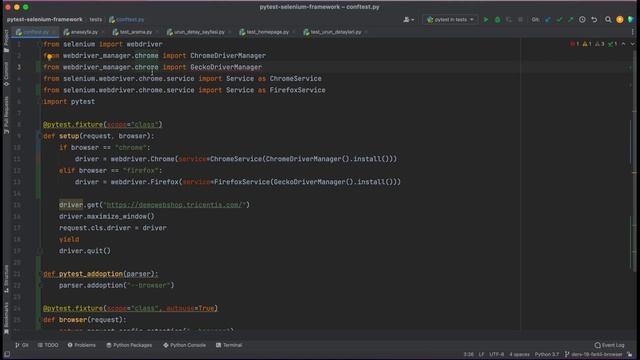This screenshot has height=360, width=640.
Task: Click the red error count indicator
Action: point(575,44)
